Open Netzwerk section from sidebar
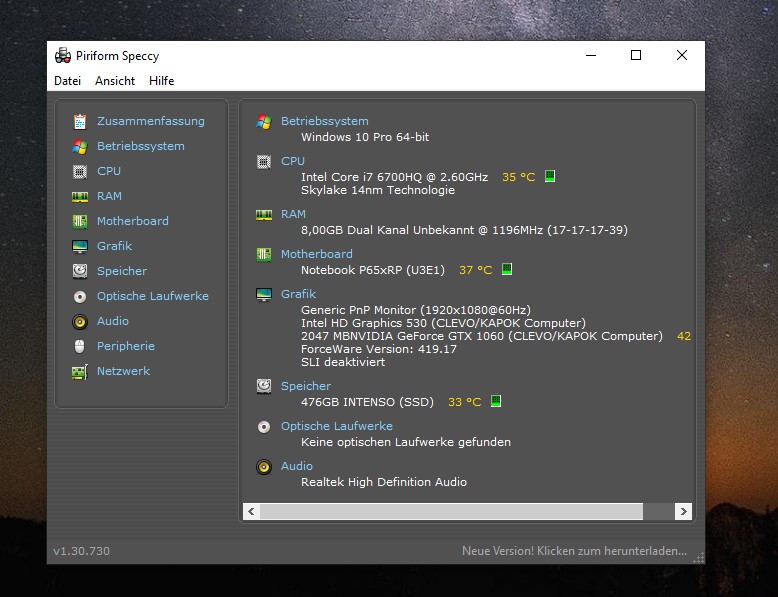This screenshot has width=778, height=597. coord(124,371)
